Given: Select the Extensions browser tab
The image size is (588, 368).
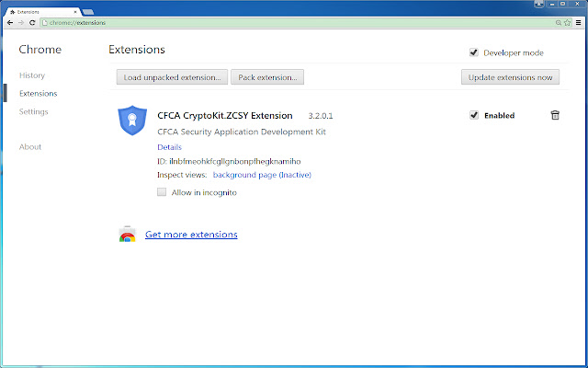Looking at the screenshot, I should [42, 12].
